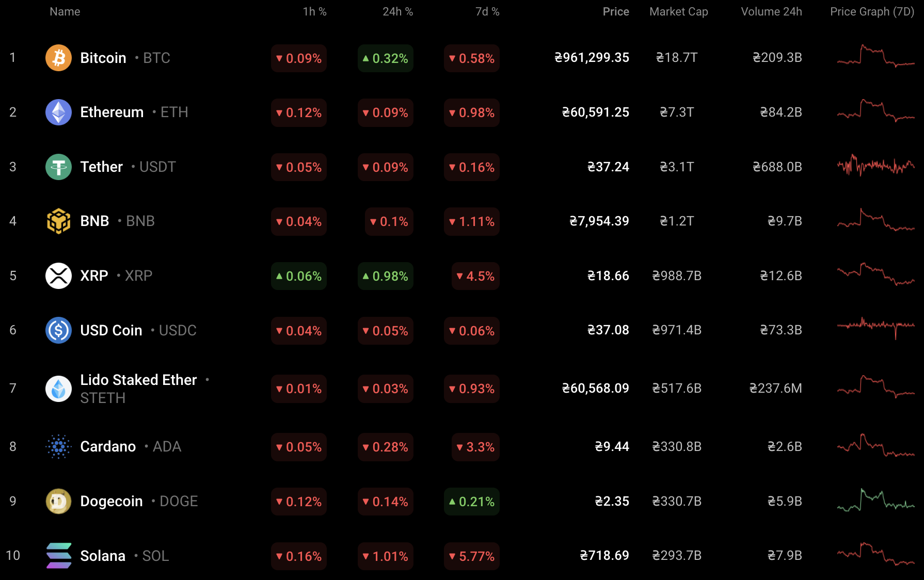Sort table by Market Cap header

point(678,11)
